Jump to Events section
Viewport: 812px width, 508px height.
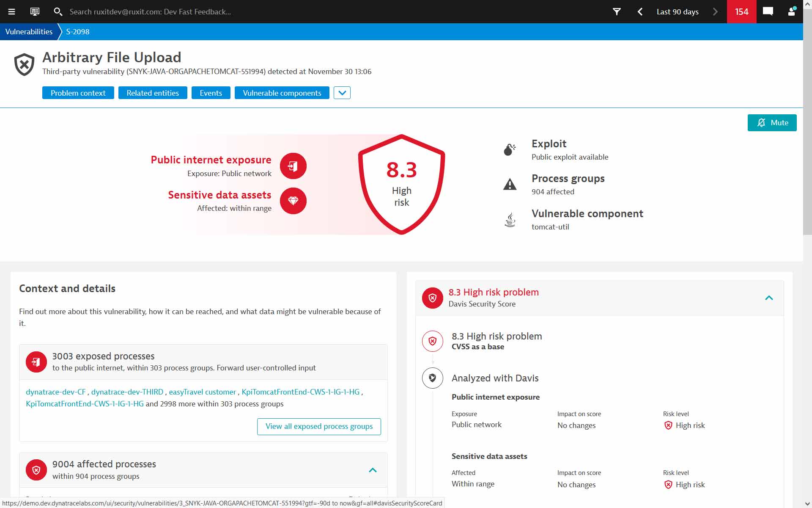211,93
